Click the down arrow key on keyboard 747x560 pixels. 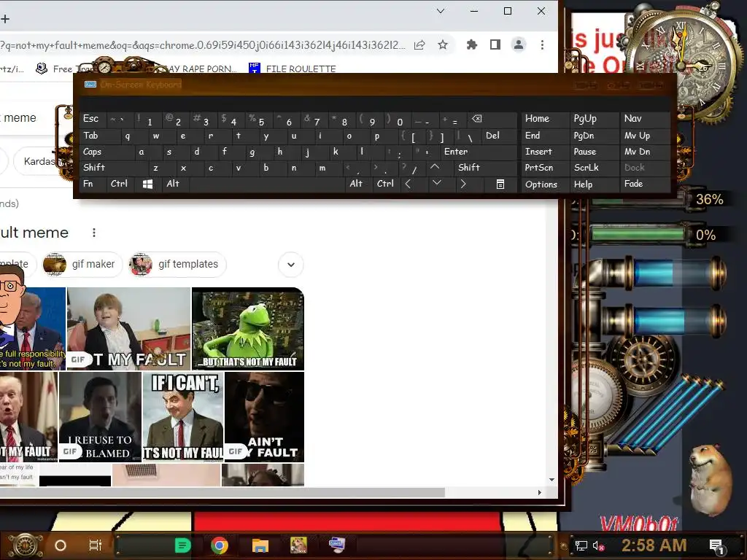click(x=436, y=183)
